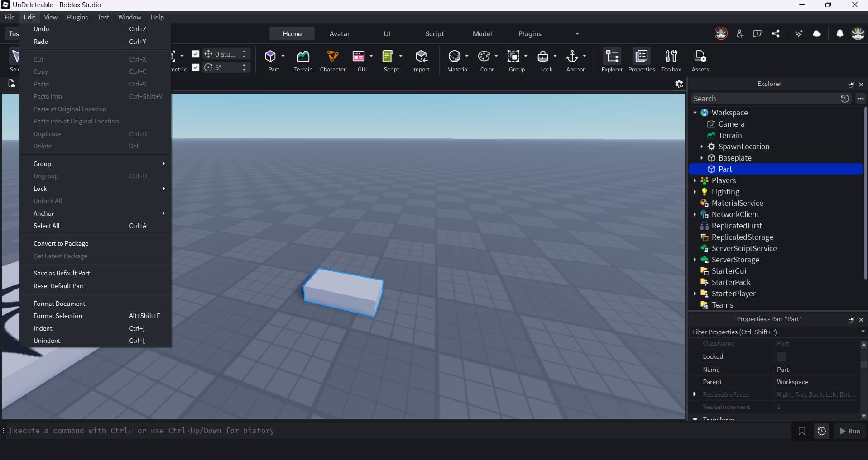The image size is (868, 460).
Task: Click the Anchor toolbar icon
Action: pyautogui.click(x=572, y=57)
